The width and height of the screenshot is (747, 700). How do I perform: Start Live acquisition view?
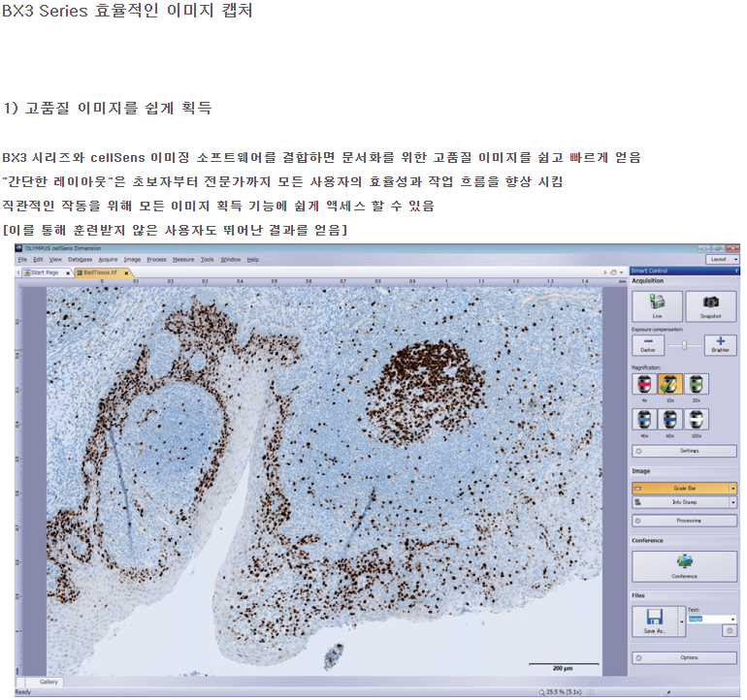(657, 306)
